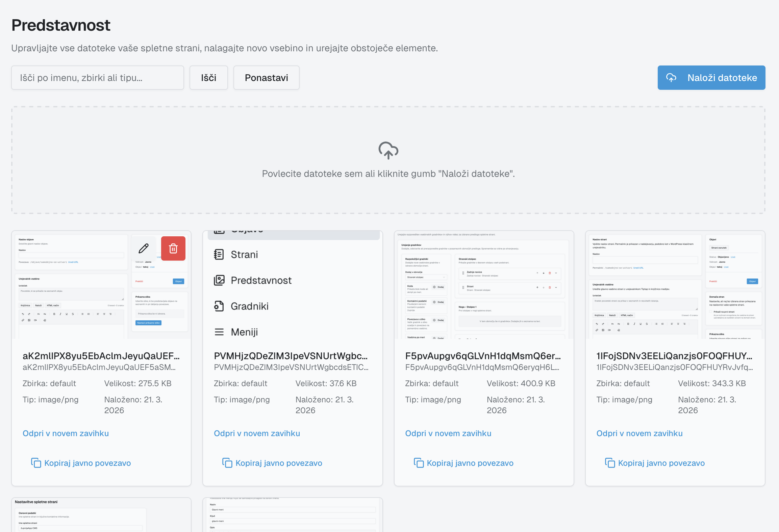Screen dimensions: 779x532
Task: Open 1IFojSDNv3EE image in new tab link
Action: pos(639,433)
